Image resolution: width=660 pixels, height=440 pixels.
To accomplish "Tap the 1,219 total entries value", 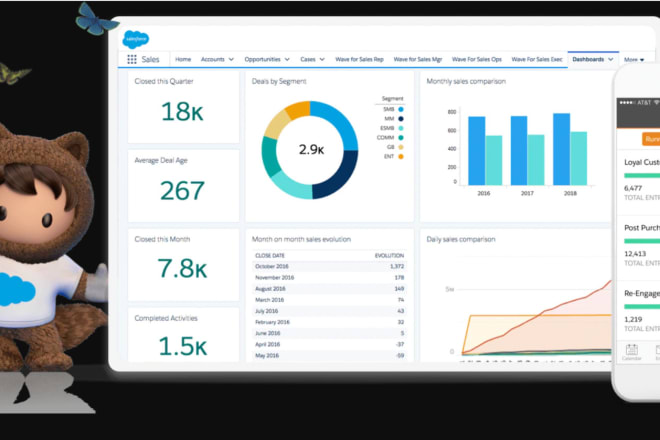I will [633, 319].
